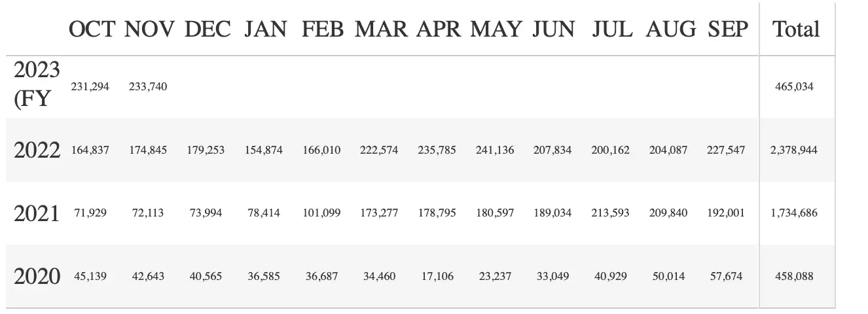Image resolution: width=868 pixels, height=314 pixels.
Task: Select the MAR column header
Action: (x=382, y=29)
